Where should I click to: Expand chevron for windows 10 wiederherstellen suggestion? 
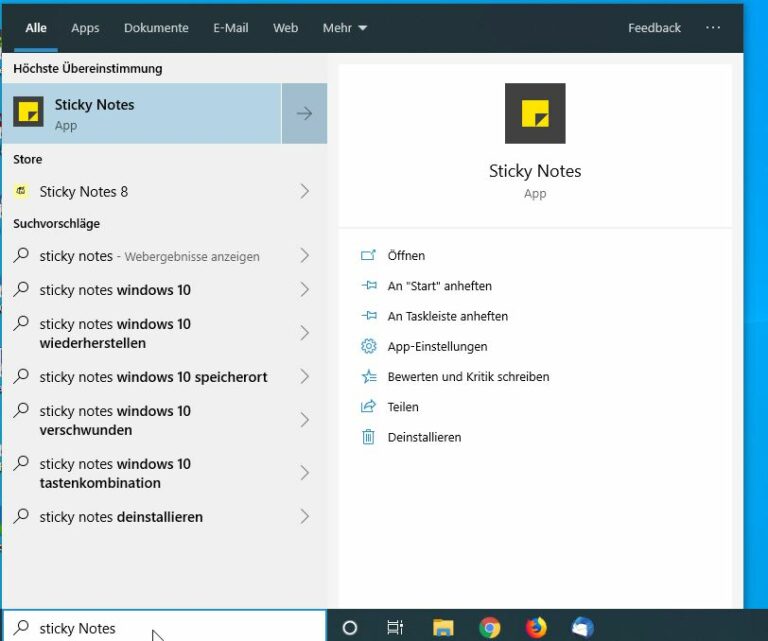pos(305,333)
